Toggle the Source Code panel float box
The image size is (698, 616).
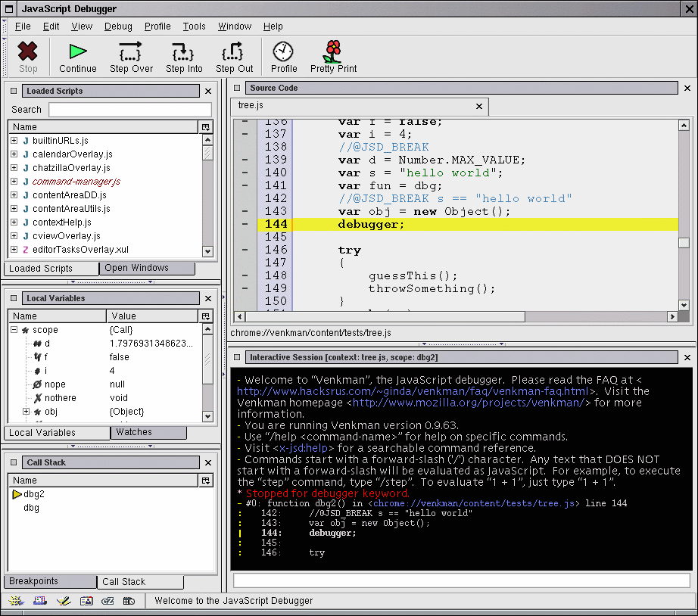click(x=237, y=88)
